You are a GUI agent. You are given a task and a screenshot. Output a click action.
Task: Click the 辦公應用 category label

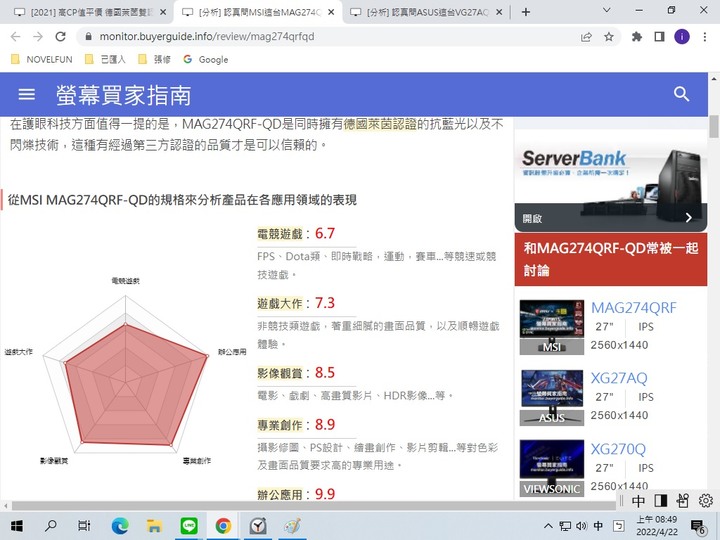click(x=280, y=495)
